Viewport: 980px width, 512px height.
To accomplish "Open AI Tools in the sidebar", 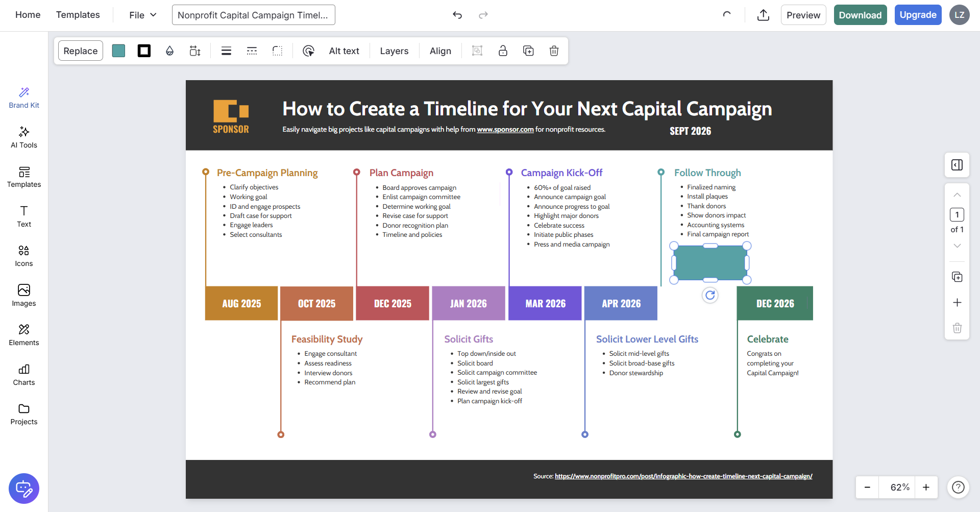I will [x=24, y=137].
